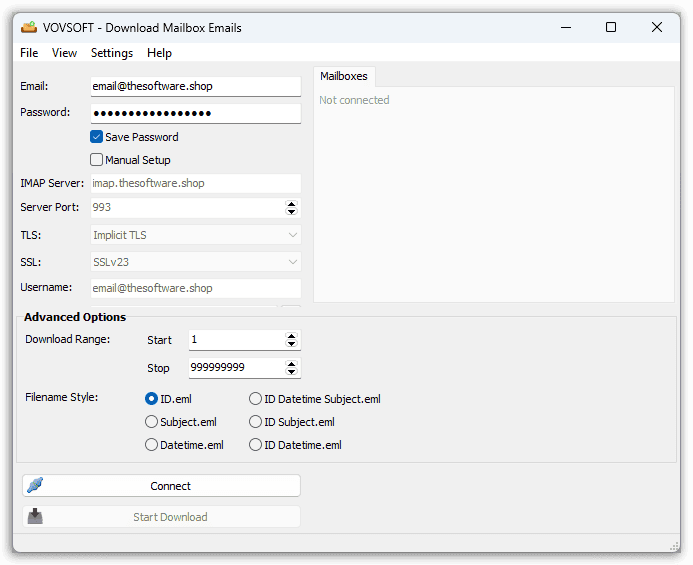693x565 pixels.
Task: Decrease the Stop range value
Action: tap(291, 371)
